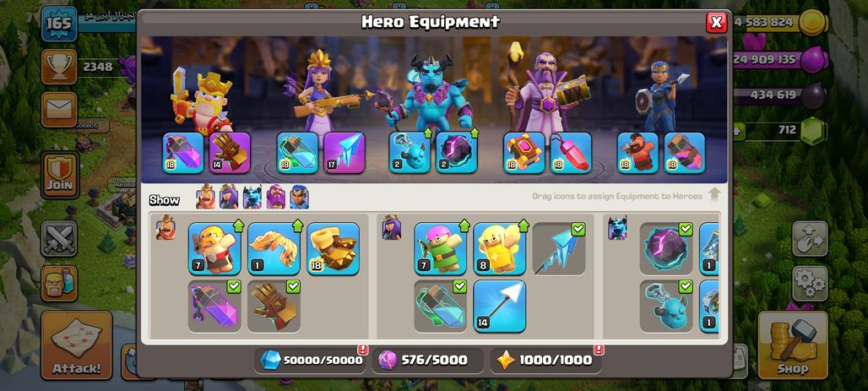Select the Spiky Ball equipment level 18
The image size is (868, 391).
(x=333, y=248)
